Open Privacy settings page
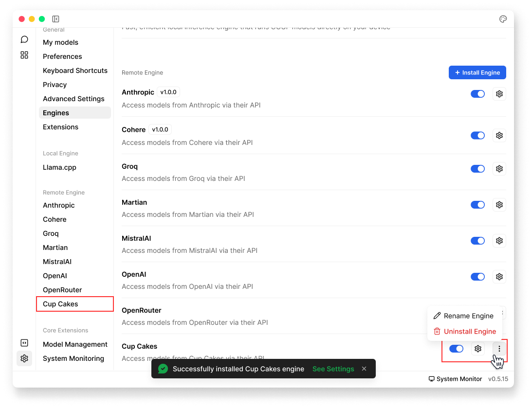Image resolution: width=532 pixels, height=408 pixels. click(55, 85)
